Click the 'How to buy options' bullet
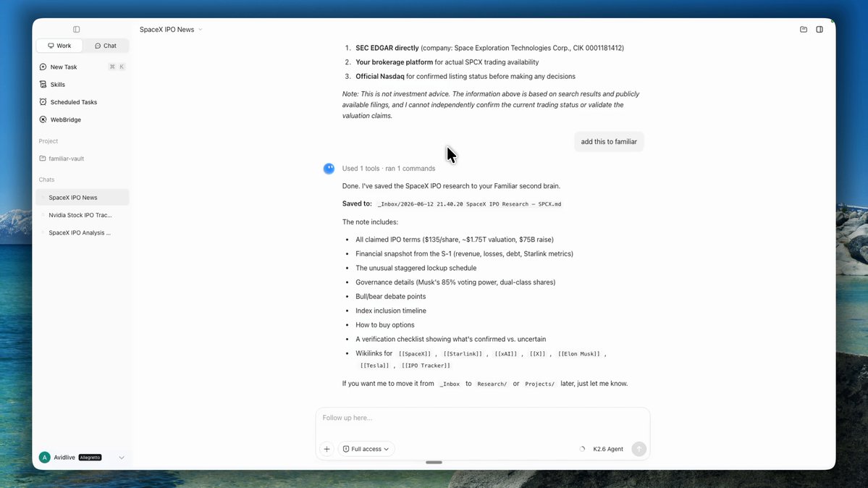 coord(384,325)
